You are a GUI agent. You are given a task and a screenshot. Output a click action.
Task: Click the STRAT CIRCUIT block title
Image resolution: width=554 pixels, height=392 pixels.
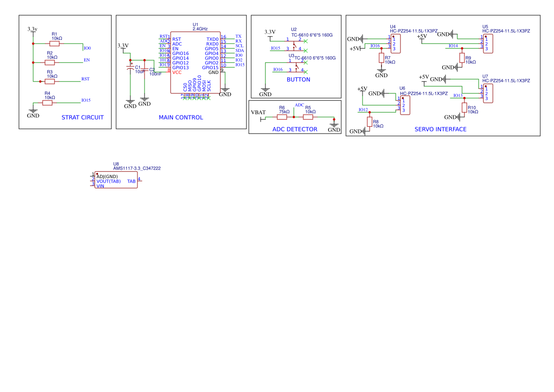pyautogui.click(x=82, y=117)
